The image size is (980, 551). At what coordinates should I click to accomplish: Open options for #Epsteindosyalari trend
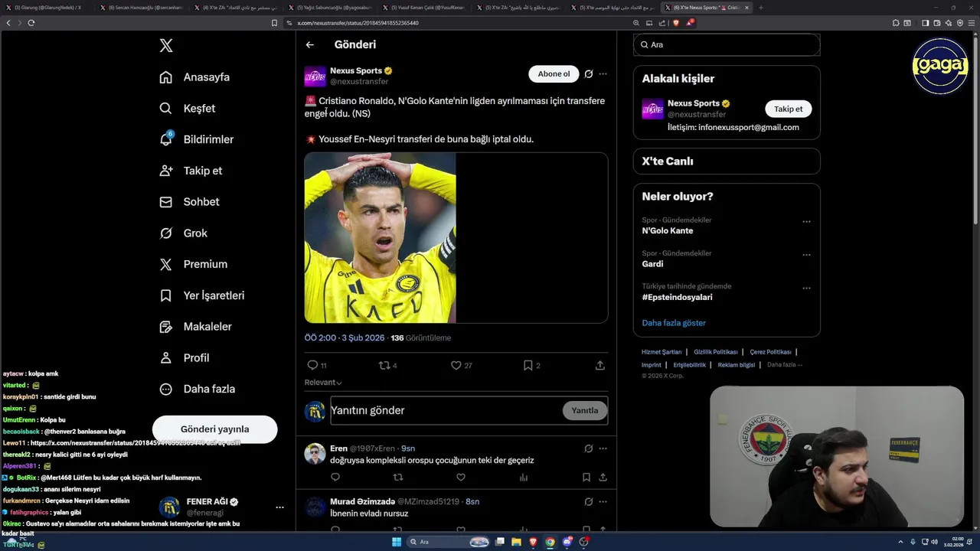[x=806, y=289]
